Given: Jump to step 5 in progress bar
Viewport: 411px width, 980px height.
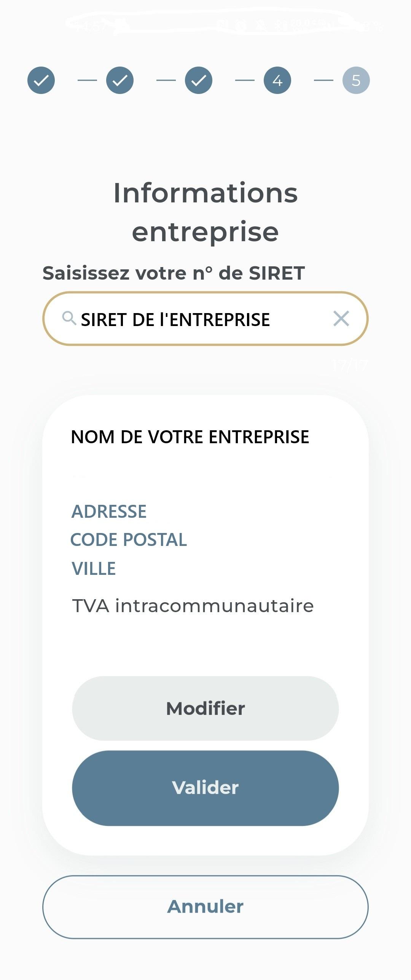Looking at the screenshot, I should 356,80.
